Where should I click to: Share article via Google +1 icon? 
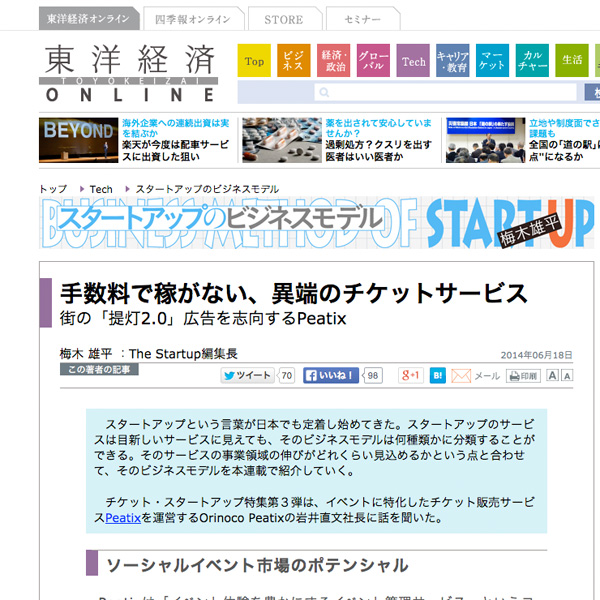point(410,376)
